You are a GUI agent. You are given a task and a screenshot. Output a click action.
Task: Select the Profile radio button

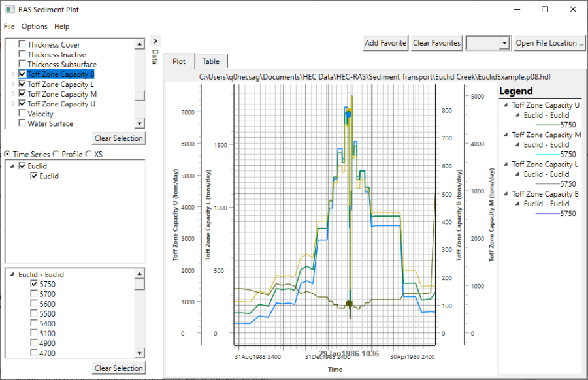56,154
